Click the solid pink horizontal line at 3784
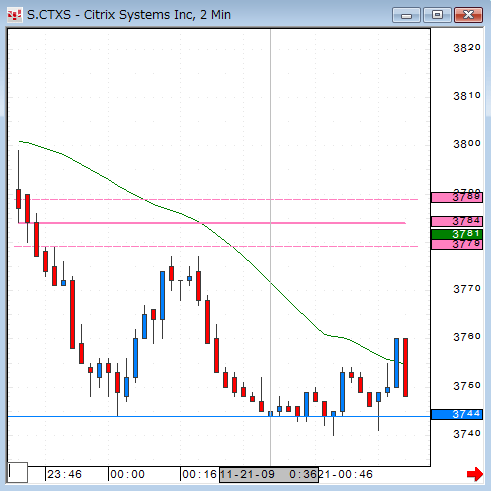This screenshot has height=491, width=491. coord(212,223)
